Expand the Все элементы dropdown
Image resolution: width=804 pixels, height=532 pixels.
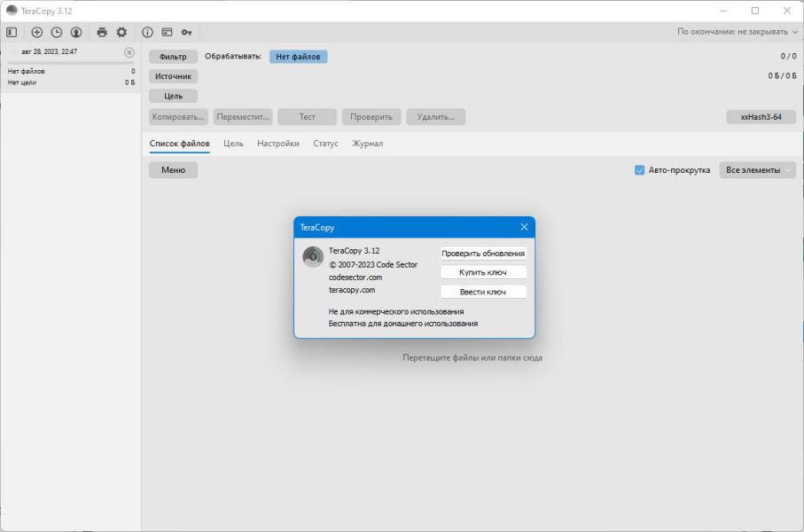pos(757,170)
